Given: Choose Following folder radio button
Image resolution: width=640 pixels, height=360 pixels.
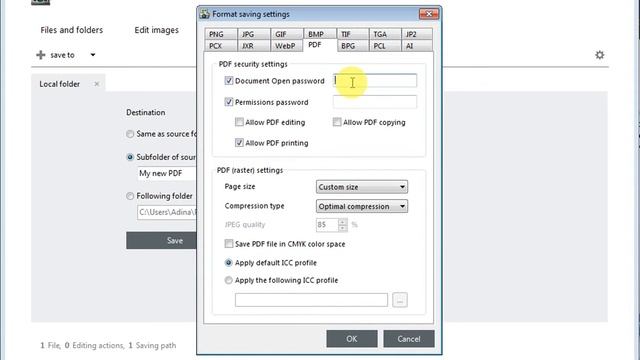Looking at the screenshot, I should (x=130, y=196).
